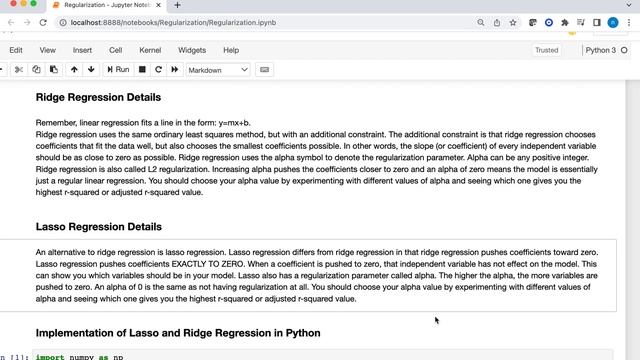640x360 pixels.
Task: Open the Extensions puzzle piece menu
Action: [565, 22]
